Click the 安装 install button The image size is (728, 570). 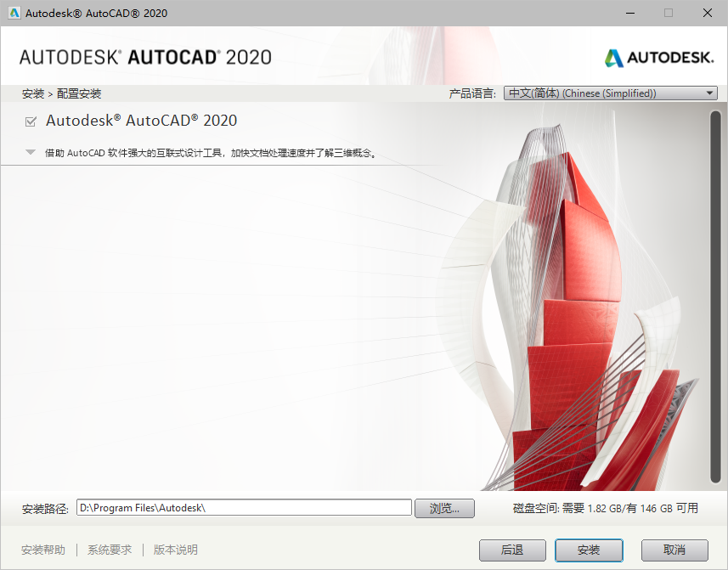click(589, 550)
